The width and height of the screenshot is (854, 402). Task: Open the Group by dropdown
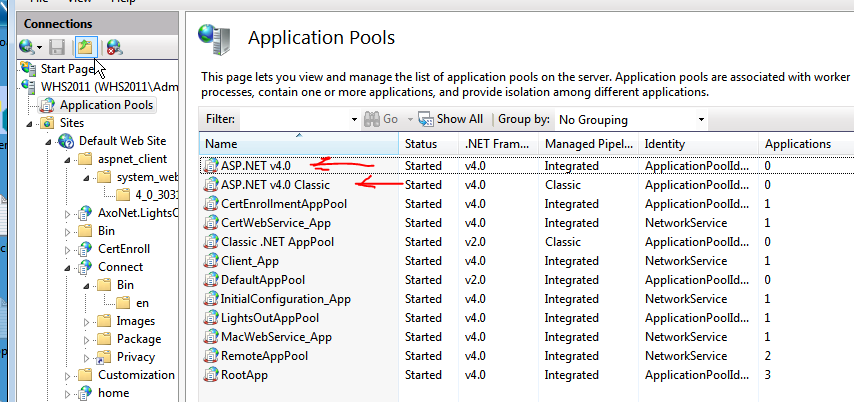(x=630, y=119)
